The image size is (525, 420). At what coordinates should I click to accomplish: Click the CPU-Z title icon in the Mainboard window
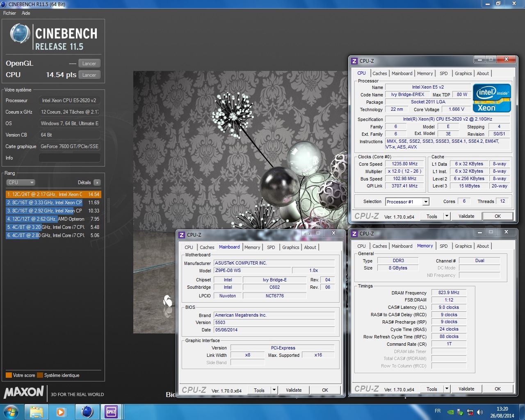pos(182,235)
